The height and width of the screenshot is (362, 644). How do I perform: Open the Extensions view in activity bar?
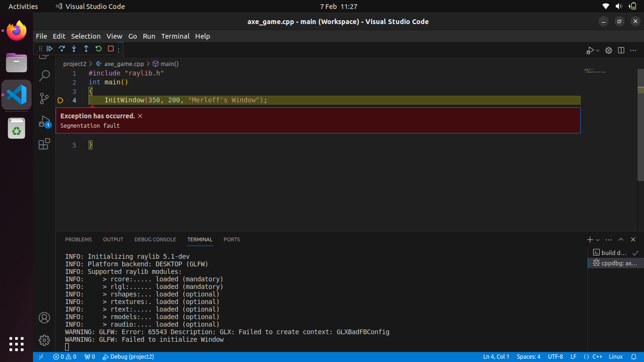(x=44, y=144)
